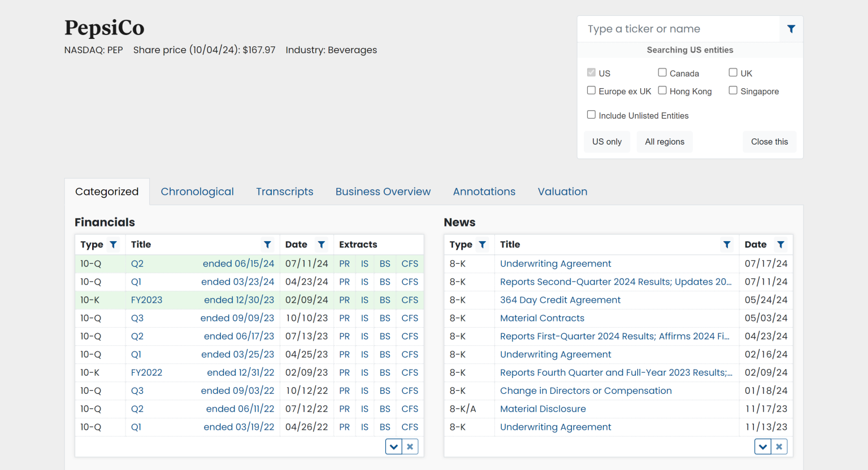
Task: Enable the Canada region checkbox
Action: 662,72
